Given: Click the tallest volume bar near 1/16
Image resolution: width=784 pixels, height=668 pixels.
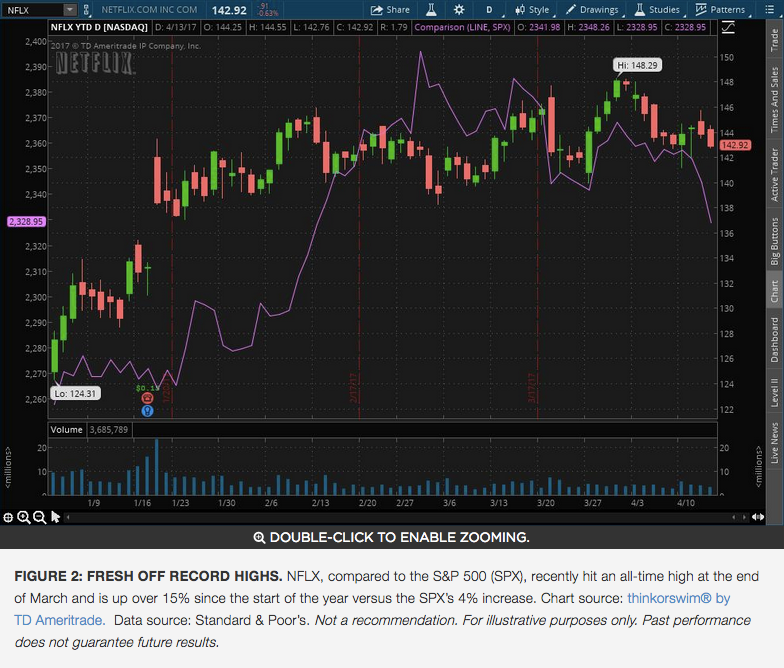Looking at the screenshot, I should (156, 467).
